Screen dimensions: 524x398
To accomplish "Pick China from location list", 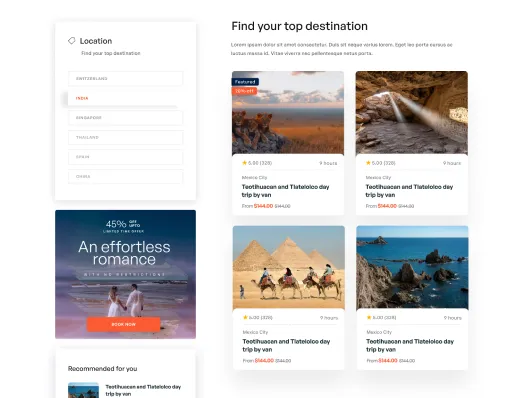I will tap(125, 176).
